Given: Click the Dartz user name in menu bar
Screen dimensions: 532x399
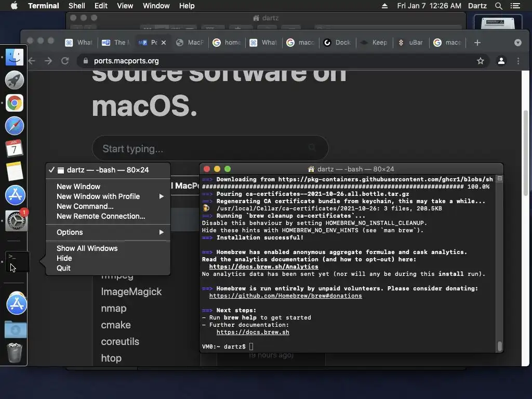Looking at the screenshot, I should click(477, 6).
